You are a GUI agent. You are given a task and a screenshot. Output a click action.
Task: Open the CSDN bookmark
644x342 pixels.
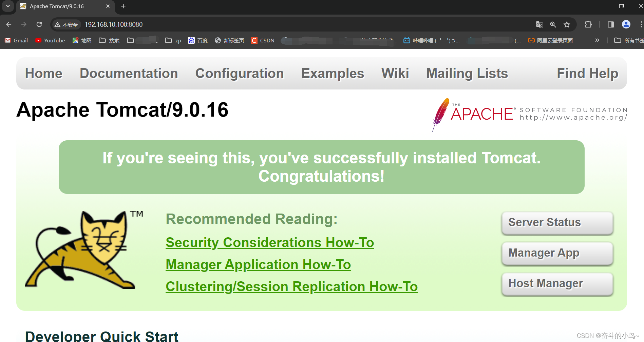(x=263, y=40)
